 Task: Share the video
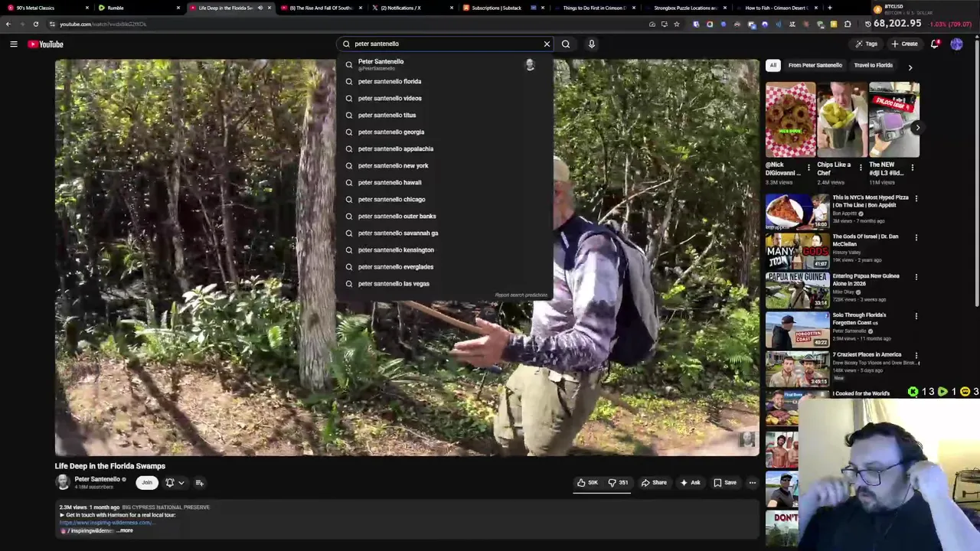(x=654, y=482)
